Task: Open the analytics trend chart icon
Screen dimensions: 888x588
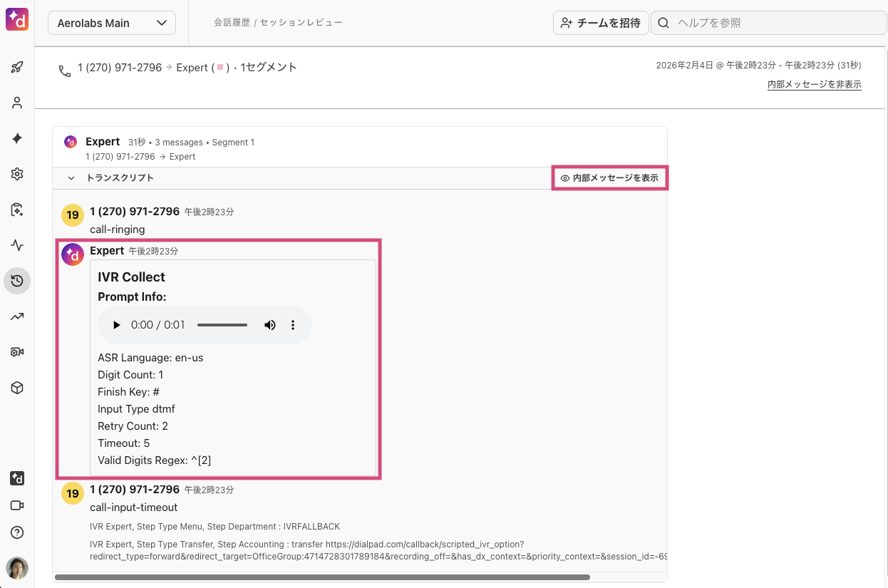Action: (x=17, y=316)
